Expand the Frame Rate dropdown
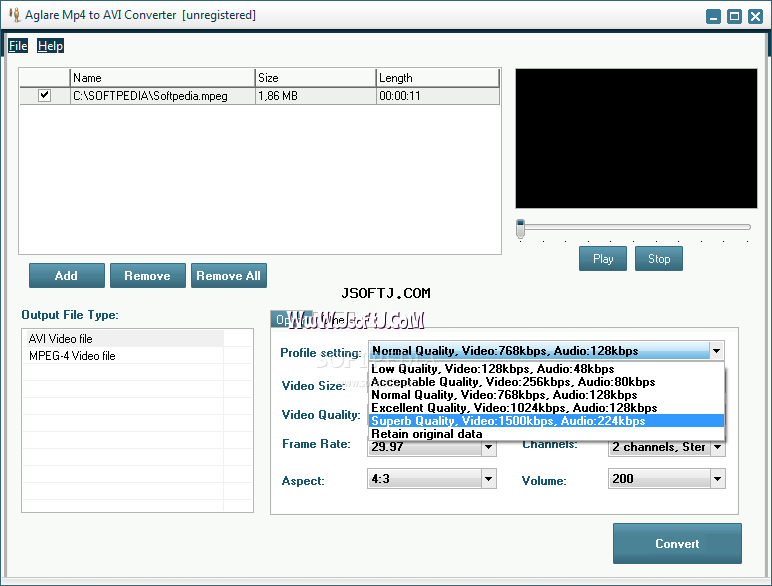 pos(489,448)
